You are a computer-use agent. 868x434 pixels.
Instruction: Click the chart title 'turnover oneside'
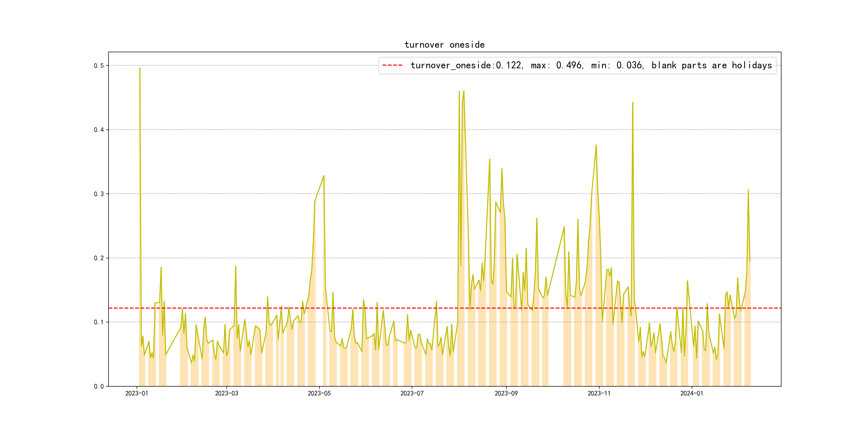click(x=444, y=45)
